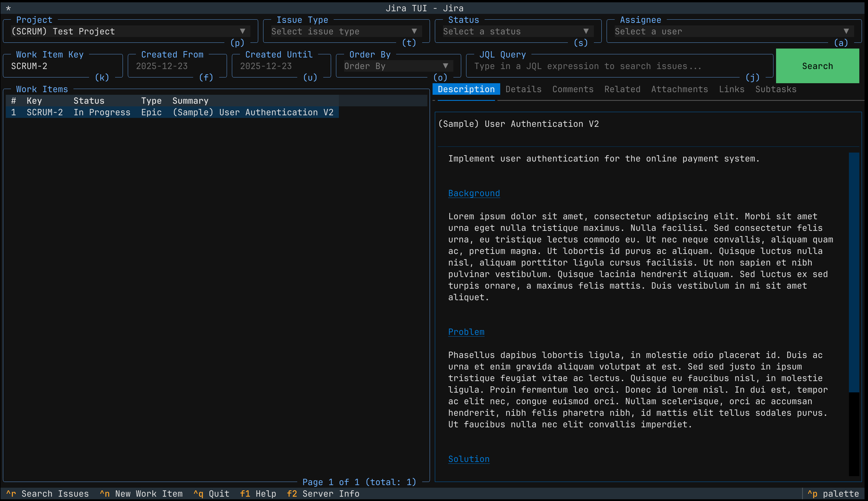
Task: Click f2 Server Info in footer
Action: (x=323, y=494)
